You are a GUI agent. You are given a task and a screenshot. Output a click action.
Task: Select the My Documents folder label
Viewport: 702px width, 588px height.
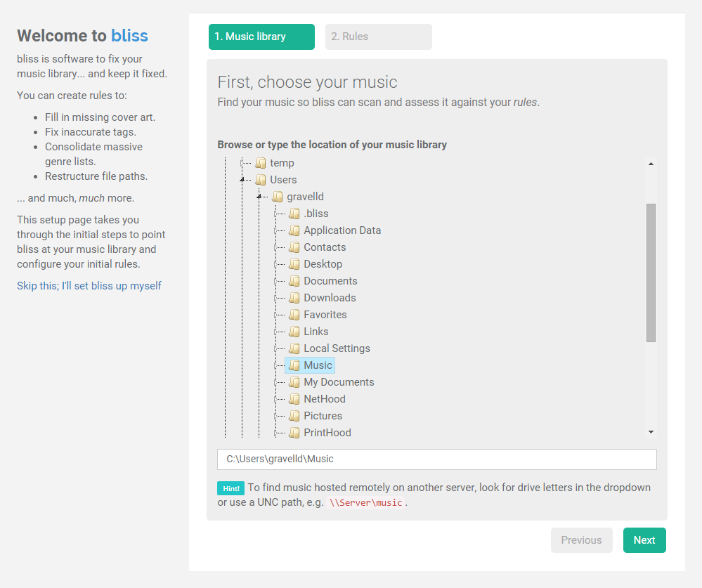coord(339,382)
